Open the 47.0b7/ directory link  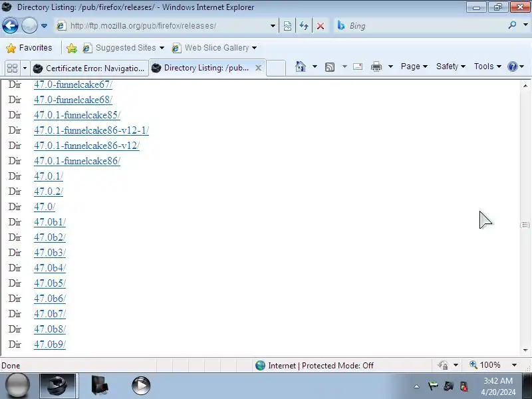pos(50,313)
